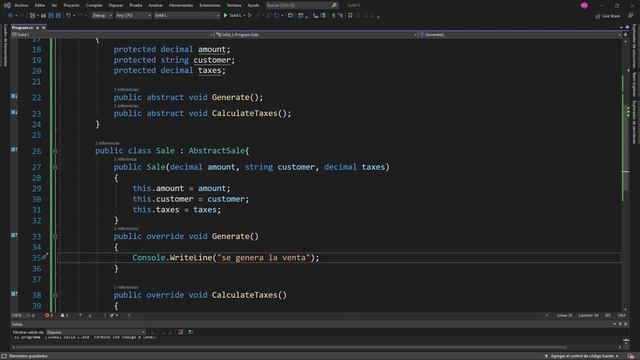640x360 pixels.
Task: Click the error count indicator
Action: (x=49, y=316)
